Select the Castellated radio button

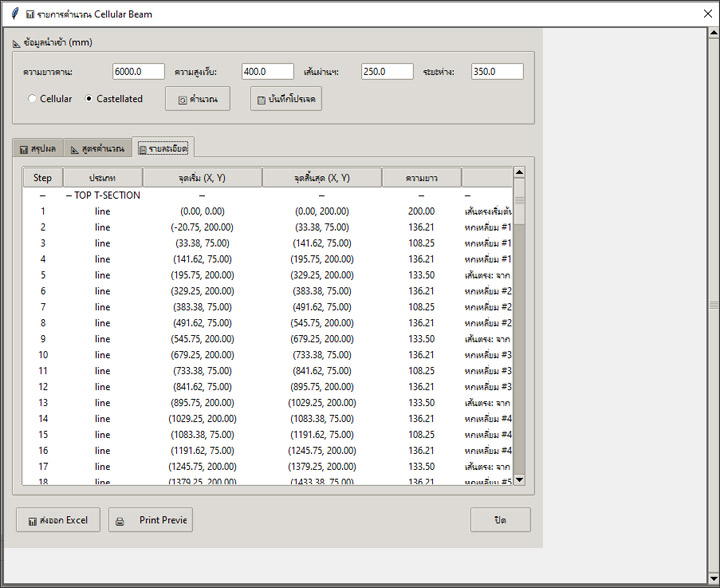pos(89,99)
